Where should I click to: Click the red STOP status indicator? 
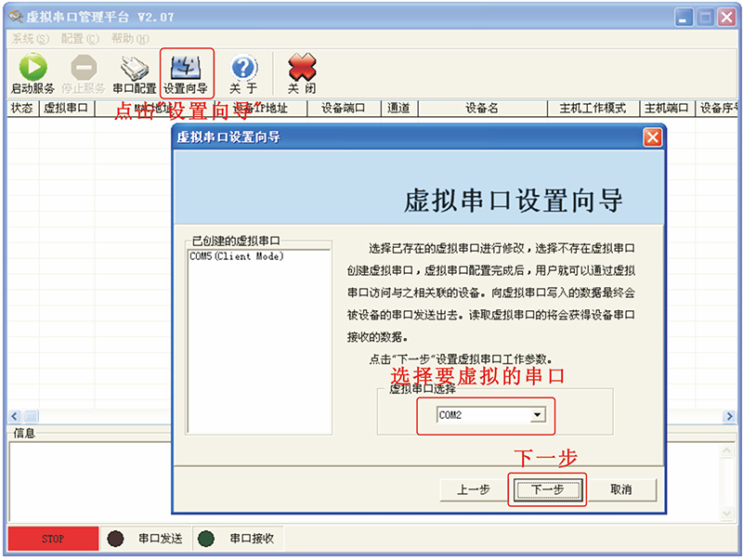coord(53,539)
